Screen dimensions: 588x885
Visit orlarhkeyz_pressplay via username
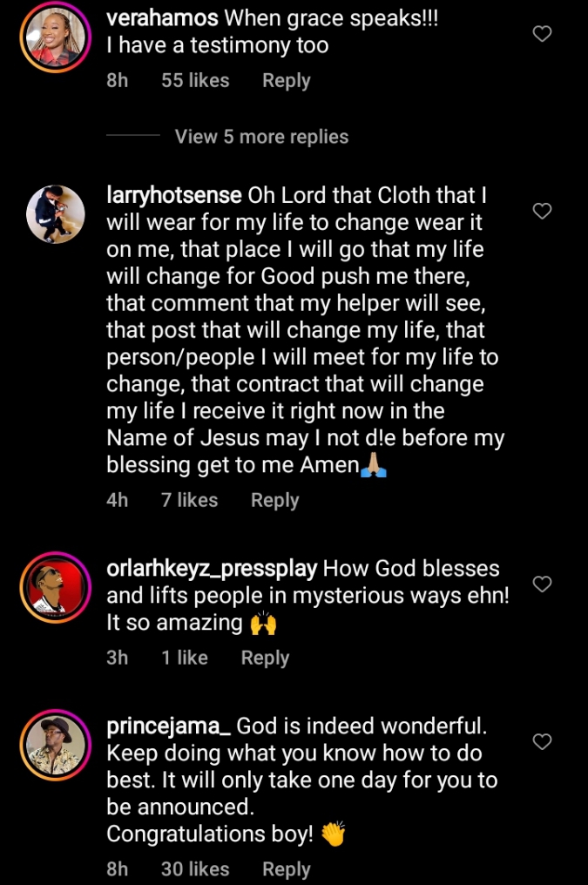[213, 569]
